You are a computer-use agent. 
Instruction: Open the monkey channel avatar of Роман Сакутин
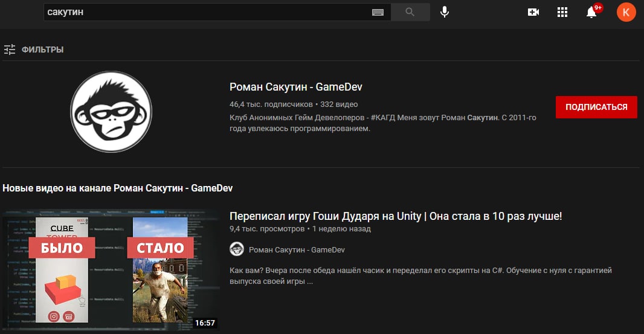coord(111,111)
